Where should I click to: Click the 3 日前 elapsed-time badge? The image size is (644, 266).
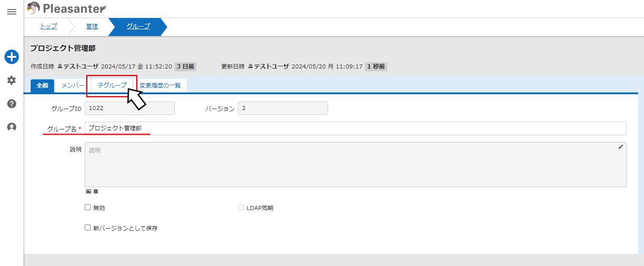[185, 67]
